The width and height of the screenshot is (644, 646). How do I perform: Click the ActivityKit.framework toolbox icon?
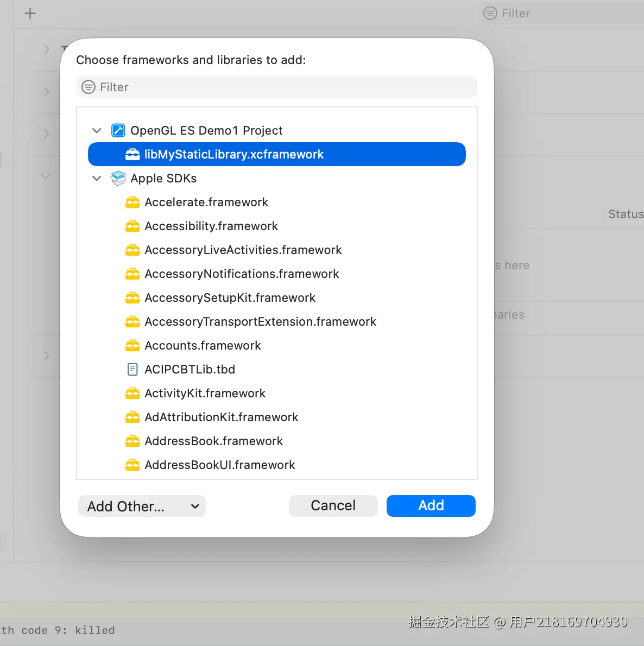coord(132,394)
